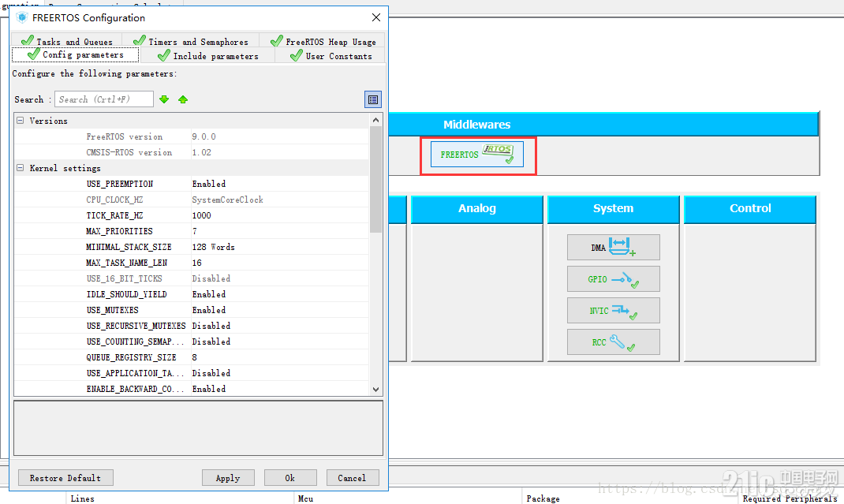Select the MAX_PRIORITIES parameter label
The width and height of the screenshot is (844, 504).
[119, 231]
